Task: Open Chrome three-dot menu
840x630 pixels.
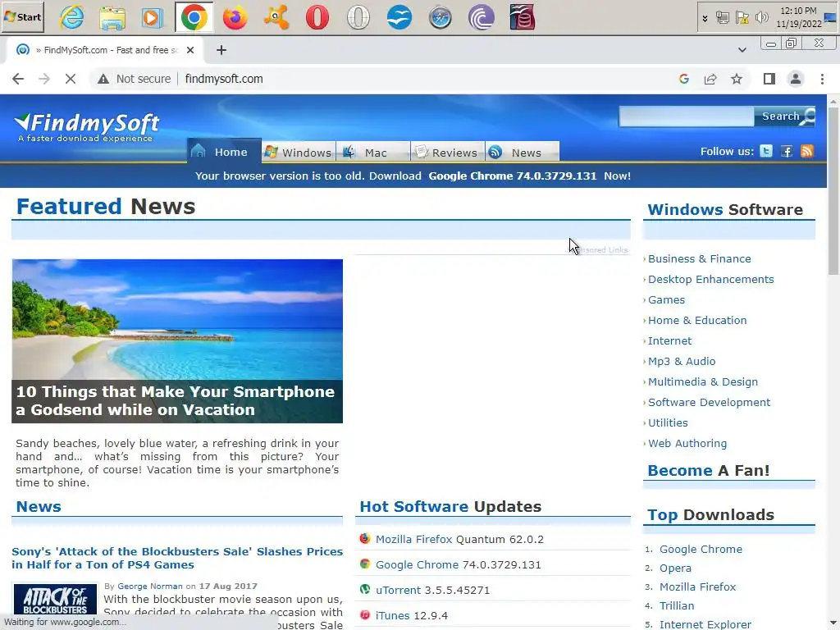Action: pyautogui.click(x=822, y=79)
